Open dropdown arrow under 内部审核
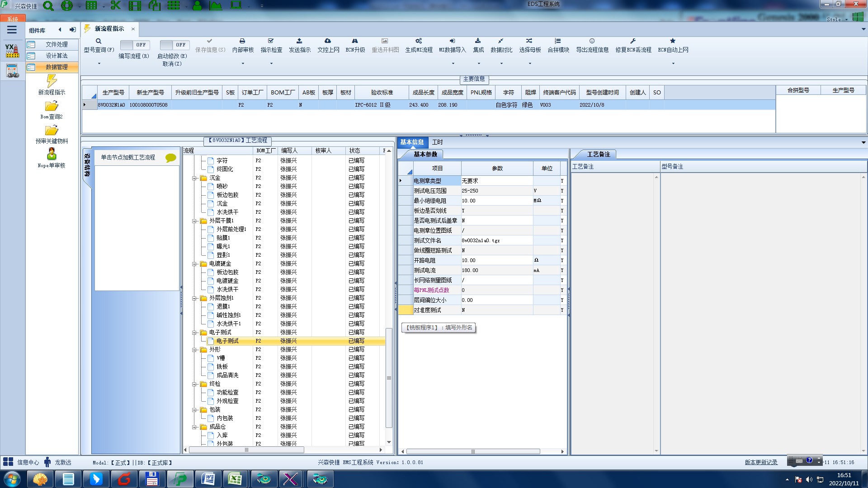The image size is (868, 488). pyautogui.click(x=243, y=63)
